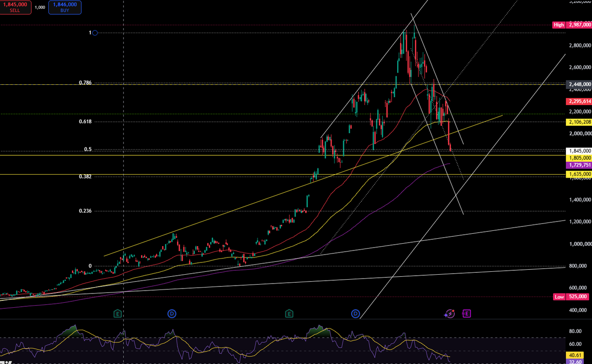The height and width of the screenshot is (364, 592).
Task: Click the blue BUY 1,846,000 button
Action: tap(65, 7)
